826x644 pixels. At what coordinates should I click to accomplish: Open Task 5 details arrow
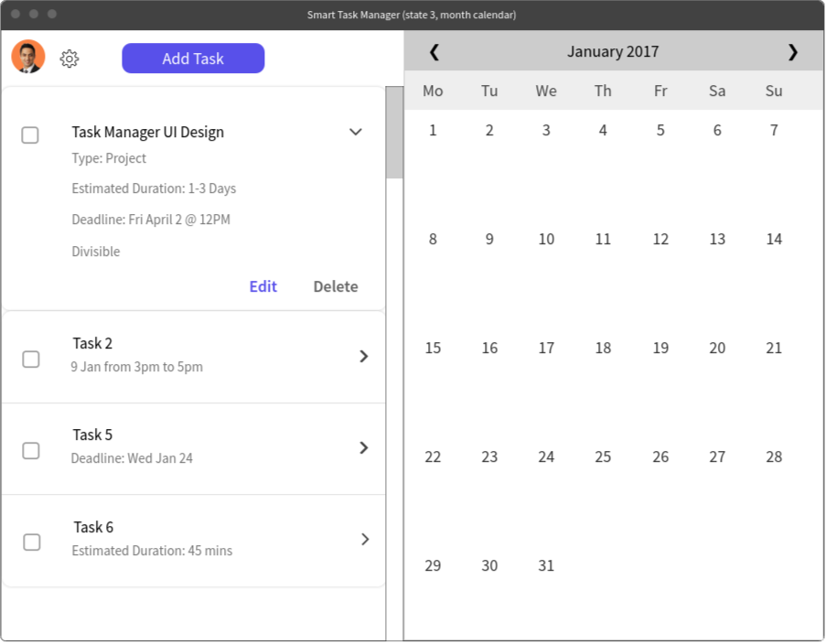(363, 447)
